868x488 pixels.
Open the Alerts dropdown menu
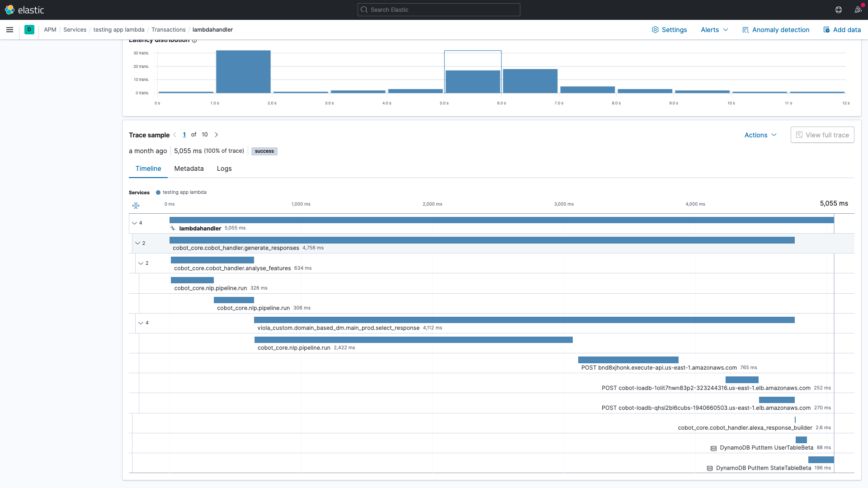pyautogui.click(x=714, y=30)
